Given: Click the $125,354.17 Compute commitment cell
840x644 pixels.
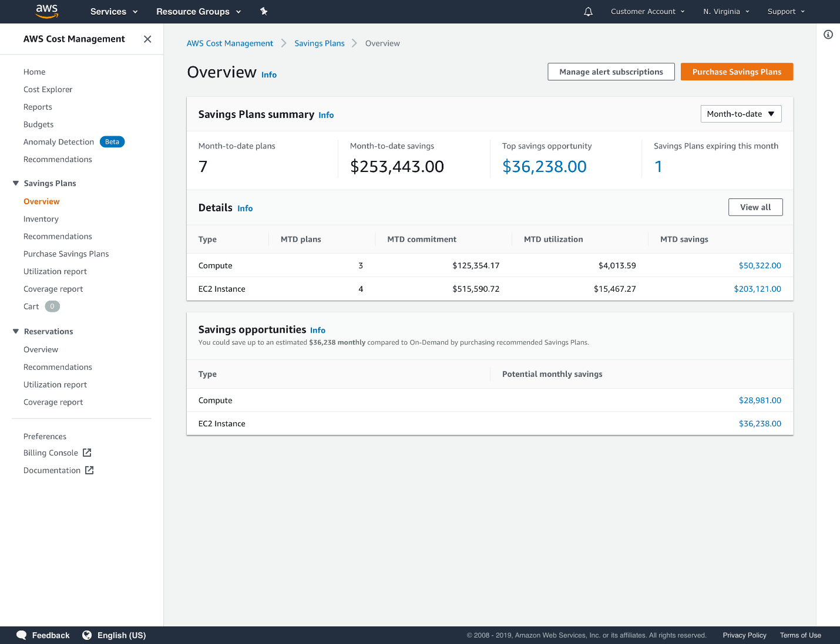Looking at the screenshot, I should pos(476,265).
